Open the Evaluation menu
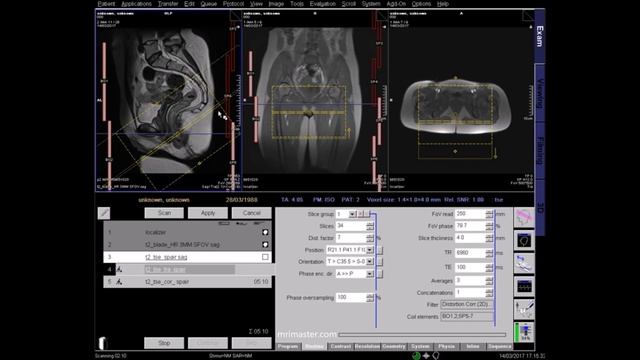640x360 pixels. (x=322, y=4)
